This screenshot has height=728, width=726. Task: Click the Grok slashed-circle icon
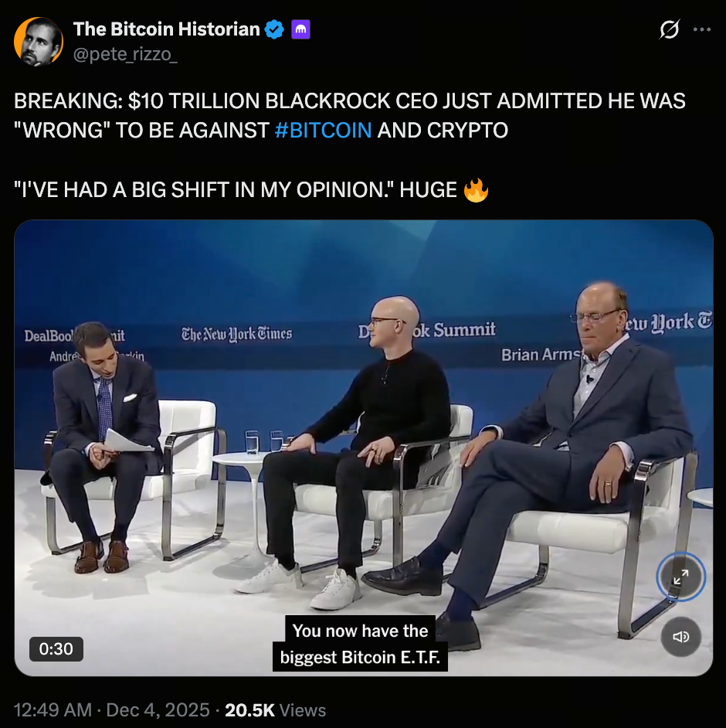coord(670,29)
